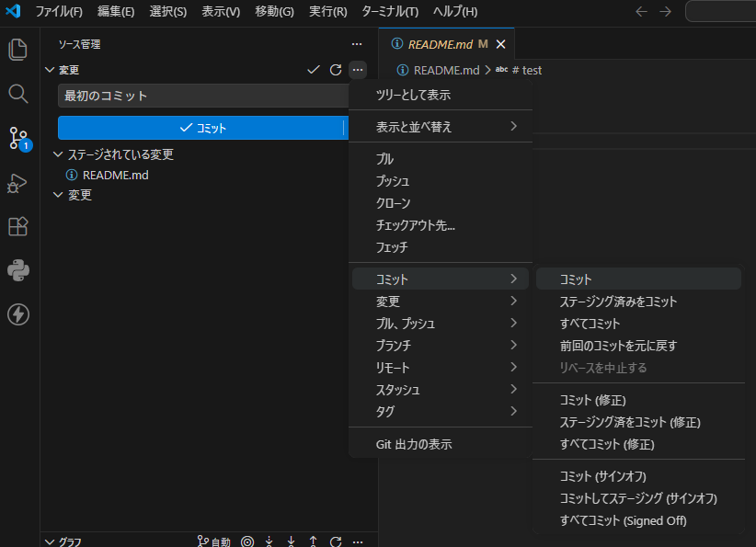Image resolution: width=756 pixels, height=547 pixels.
Task: Open the Search view icon
Action: point(18,94)
